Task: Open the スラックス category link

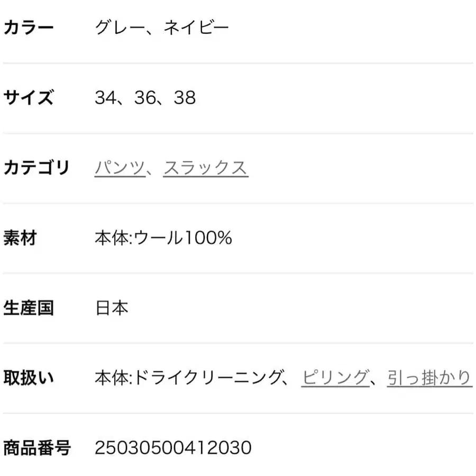Action: coord(206,166)
